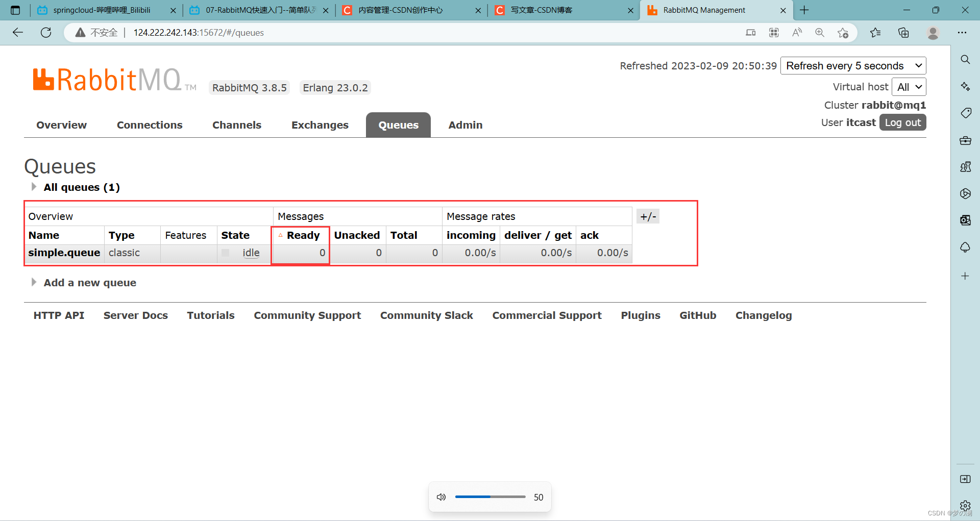Toggle table columns with +/- button
Screen dimensions: 980x521
click(648, 216)
